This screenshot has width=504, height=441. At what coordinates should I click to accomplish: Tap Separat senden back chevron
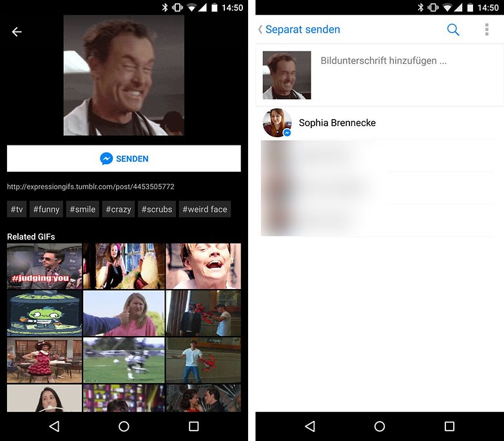(x=260, y=30)
